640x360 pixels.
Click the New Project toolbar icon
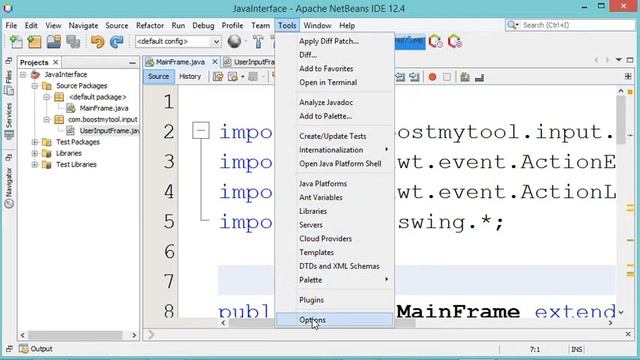pos(35,42)
